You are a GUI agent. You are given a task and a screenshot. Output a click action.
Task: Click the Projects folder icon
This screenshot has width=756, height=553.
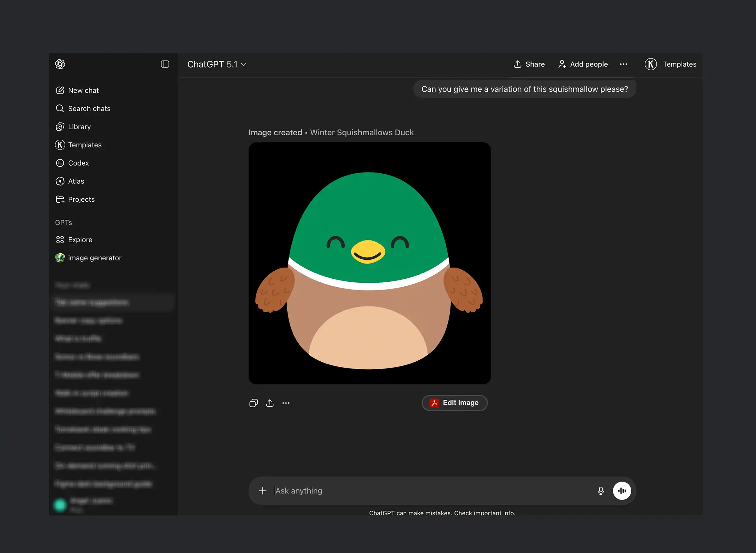60,200
